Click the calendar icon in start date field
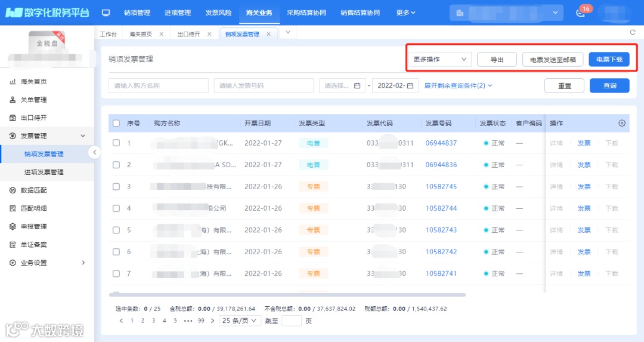The image size is (644, 342). pos(357,85)
